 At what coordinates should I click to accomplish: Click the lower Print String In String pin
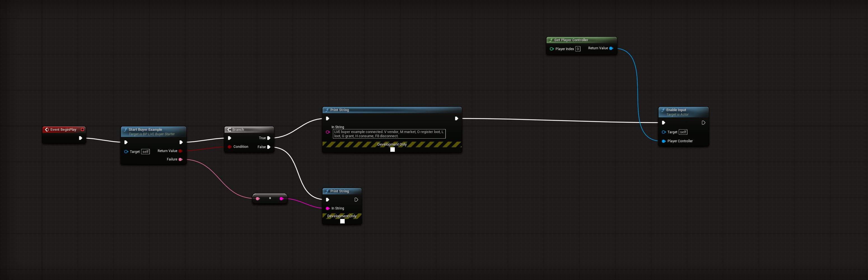[328, 209]
